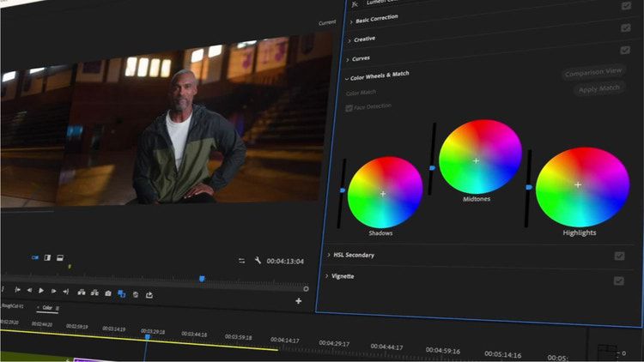644x362 pixels.
Task: Expand the Vignette section
Action: 328,276
